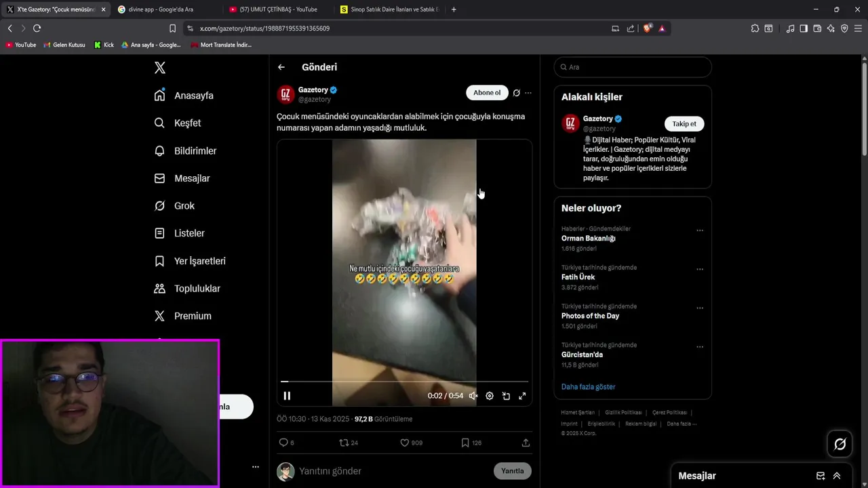Toggle the browser sidebar panel

coord(804,28)
